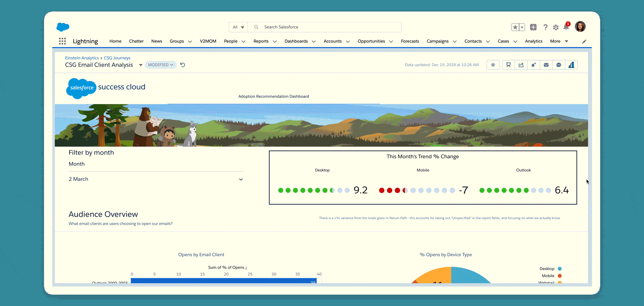Open the dashboard title dropdown triangle
Viewport: 644px width, 306px height.
141,65
